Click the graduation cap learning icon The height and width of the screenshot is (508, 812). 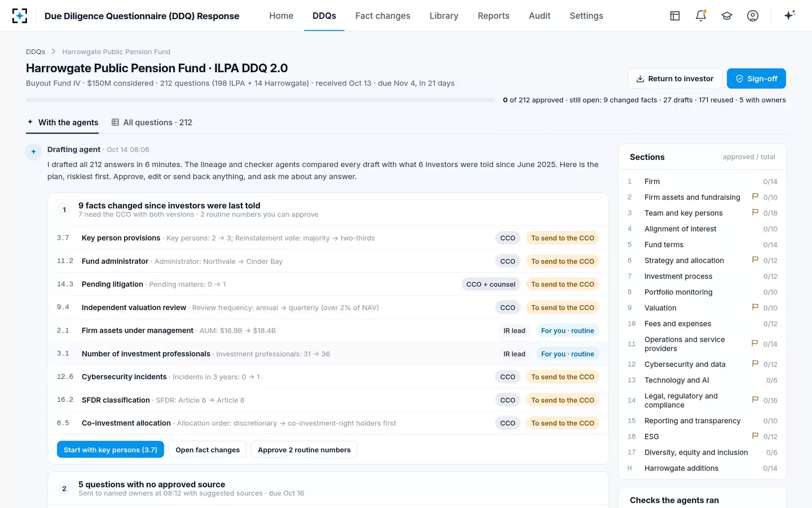click(727, 16)
